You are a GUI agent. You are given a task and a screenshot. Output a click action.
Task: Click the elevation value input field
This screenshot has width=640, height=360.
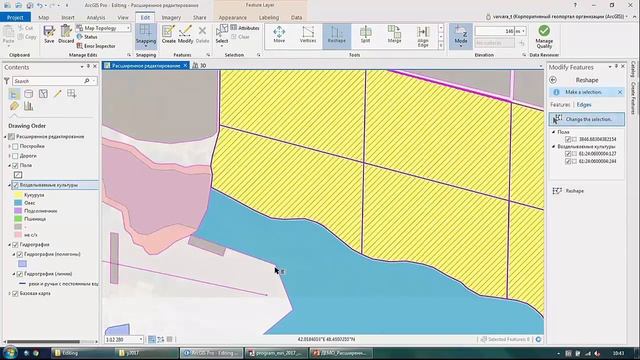coord(494,31)
